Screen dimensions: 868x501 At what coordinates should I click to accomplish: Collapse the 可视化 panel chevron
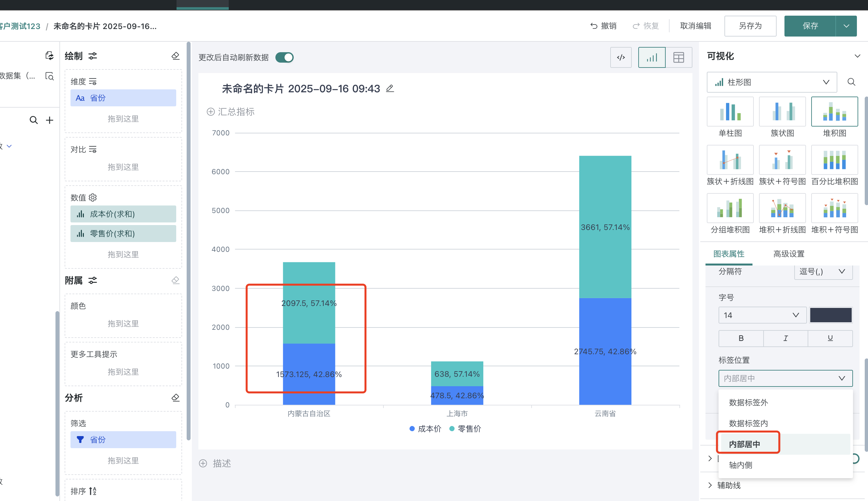[x=857, y=56]
